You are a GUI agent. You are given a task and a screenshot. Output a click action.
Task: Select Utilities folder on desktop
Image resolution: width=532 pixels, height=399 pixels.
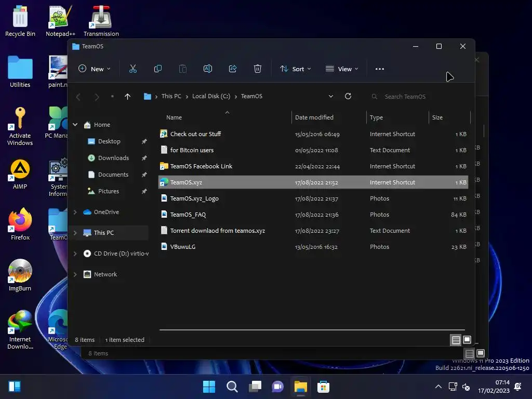[x=20, y=72]
